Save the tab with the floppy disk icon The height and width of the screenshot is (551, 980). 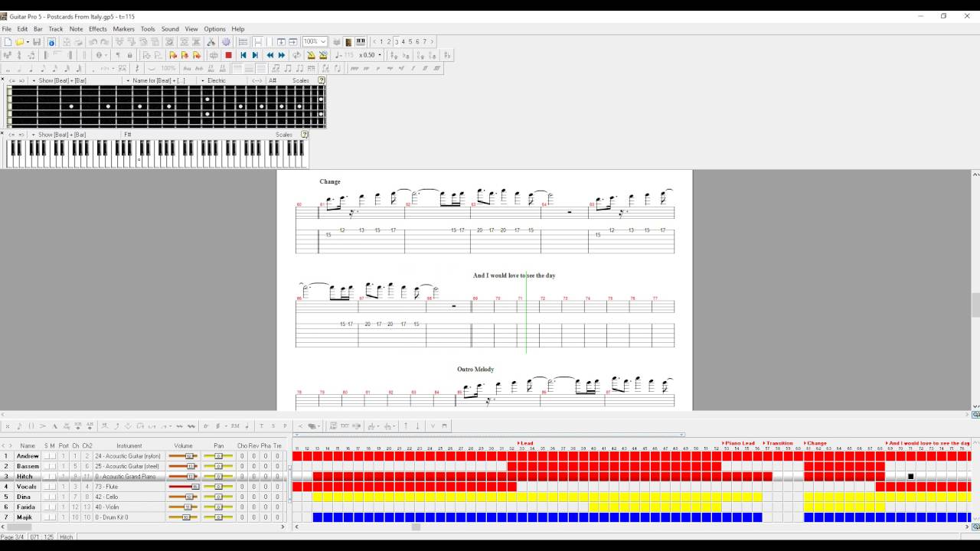[x=36, y=42]
